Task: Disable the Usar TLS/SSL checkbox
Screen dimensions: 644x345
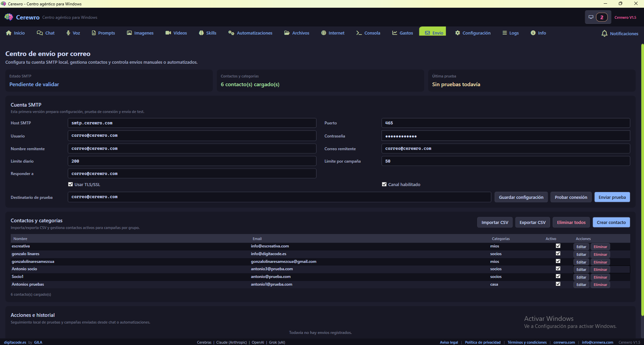Action: [70, 184]
